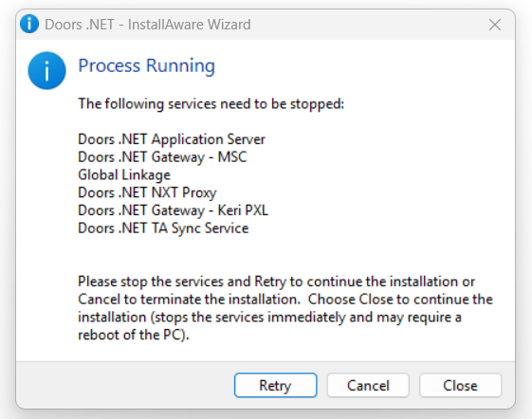
Task: Click the Close button beside Cancel
Action: tap(461, 386)
